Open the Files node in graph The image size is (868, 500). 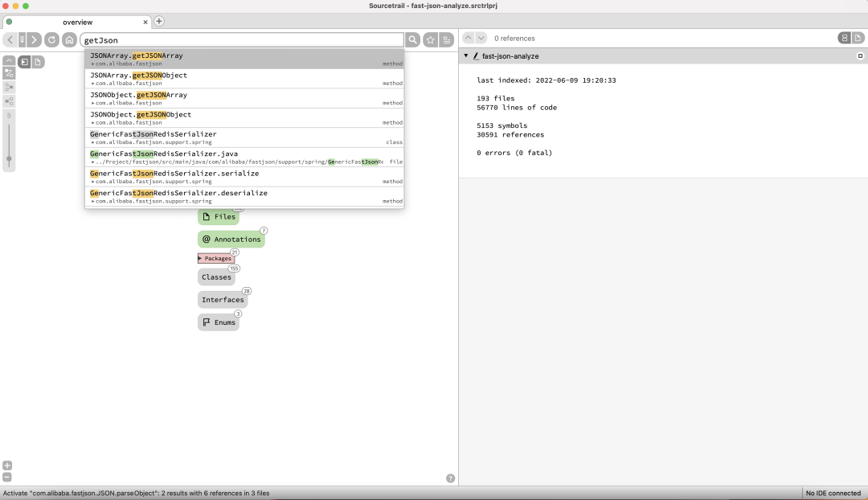point(219,216)
